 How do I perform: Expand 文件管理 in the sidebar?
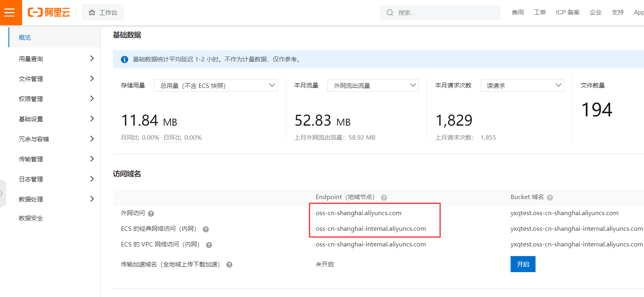pos(92,79)
